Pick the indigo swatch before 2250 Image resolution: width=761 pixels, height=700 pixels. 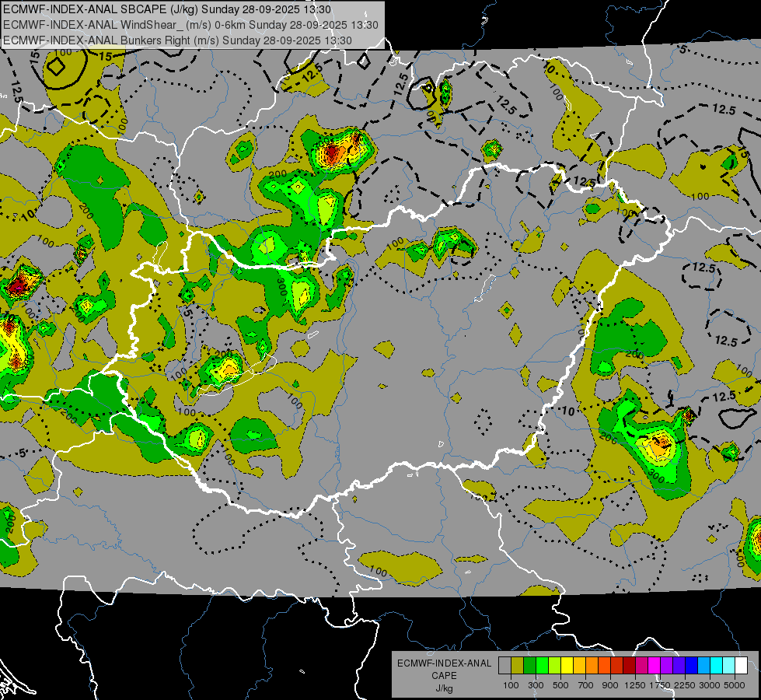tap(679, 666)
